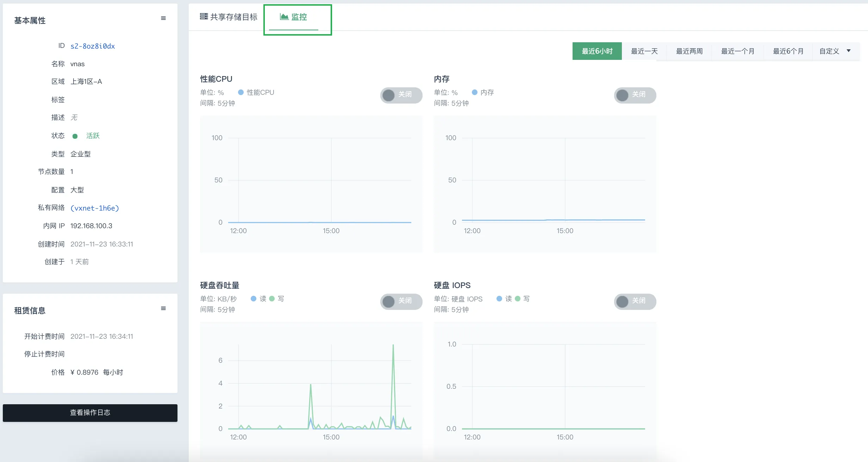Select the last one day range
The image size is (868, 462).
tap(644, 51)
